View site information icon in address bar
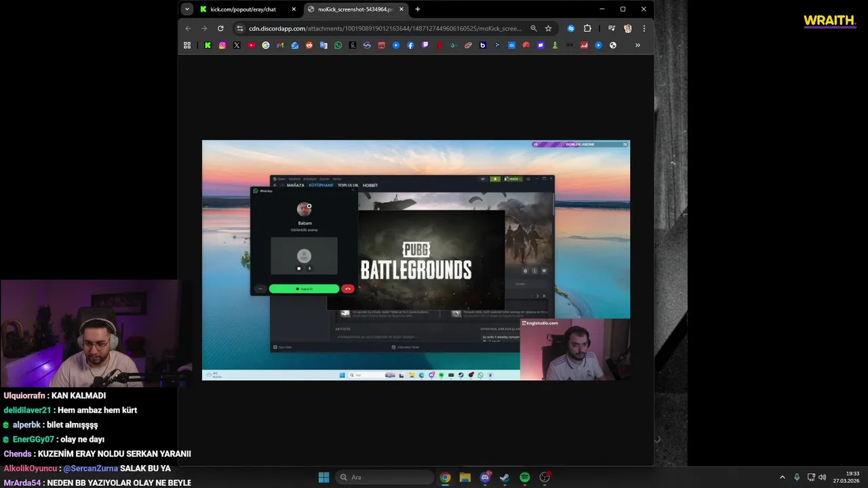868x488 pixels. (239, 28)
